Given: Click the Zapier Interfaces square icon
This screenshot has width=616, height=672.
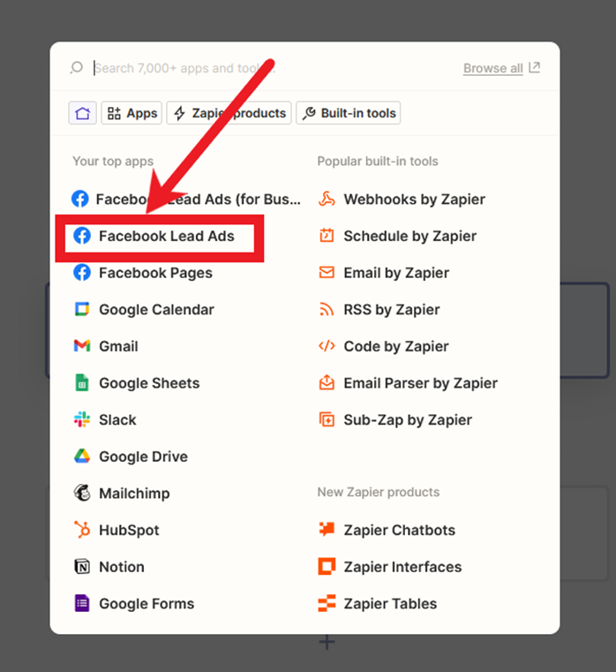Looking at the screenshot, I should pos(327,566).
